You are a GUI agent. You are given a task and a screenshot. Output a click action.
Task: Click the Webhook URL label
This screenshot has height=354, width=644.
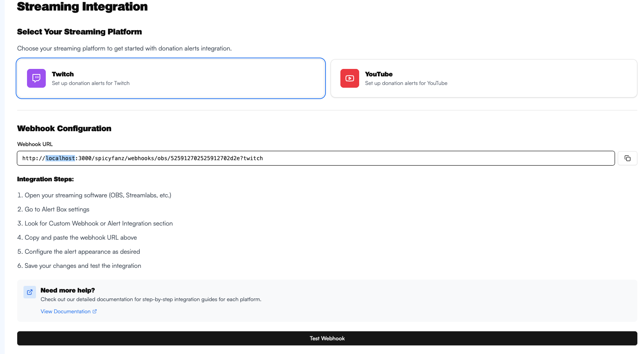point(35,144)
